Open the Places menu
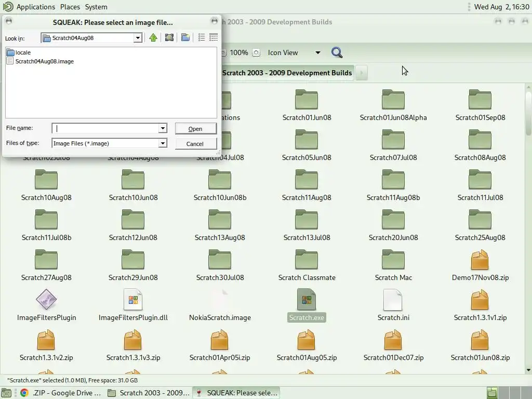The image size is (532, 399). (70, 7)
